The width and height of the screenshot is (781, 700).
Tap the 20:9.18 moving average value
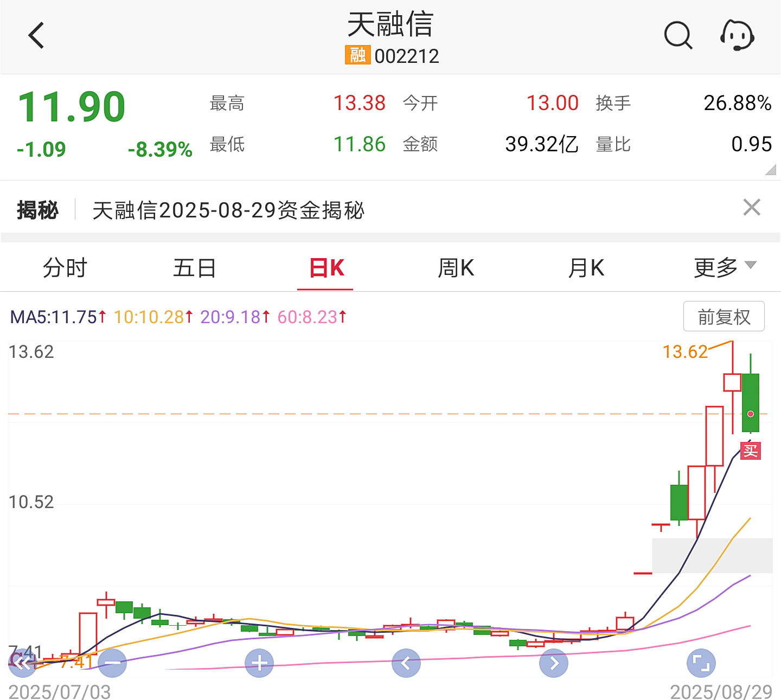[x=235, y=317]
